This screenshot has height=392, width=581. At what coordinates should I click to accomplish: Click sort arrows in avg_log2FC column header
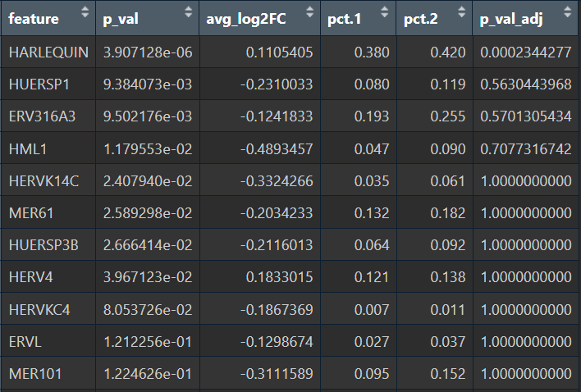[x=309, y=14]
